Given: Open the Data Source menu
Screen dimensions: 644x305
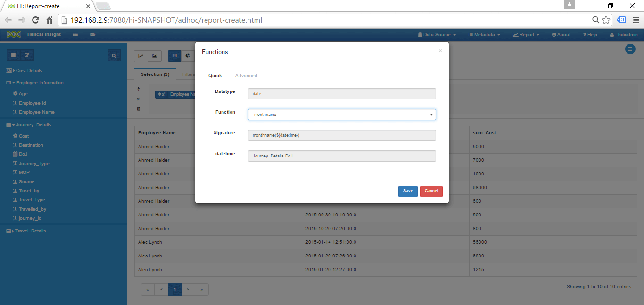Looking at the screenshot, I should click(437, 35).
